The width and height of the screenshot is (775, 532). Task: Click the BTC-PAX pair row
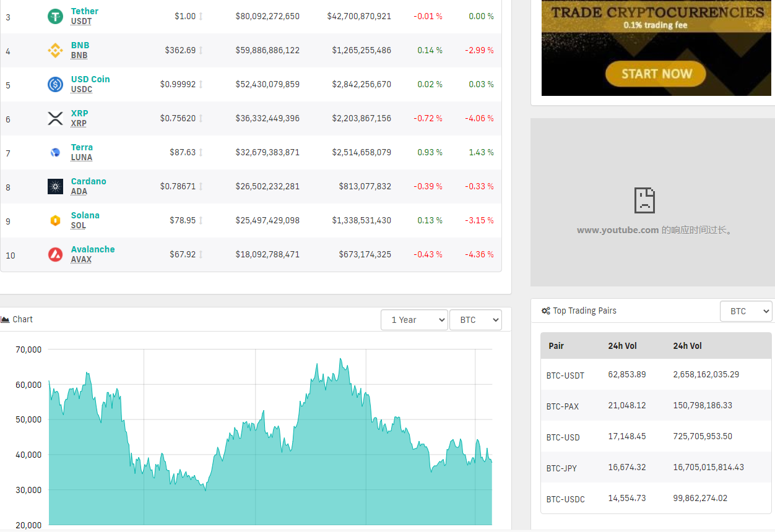656,406
